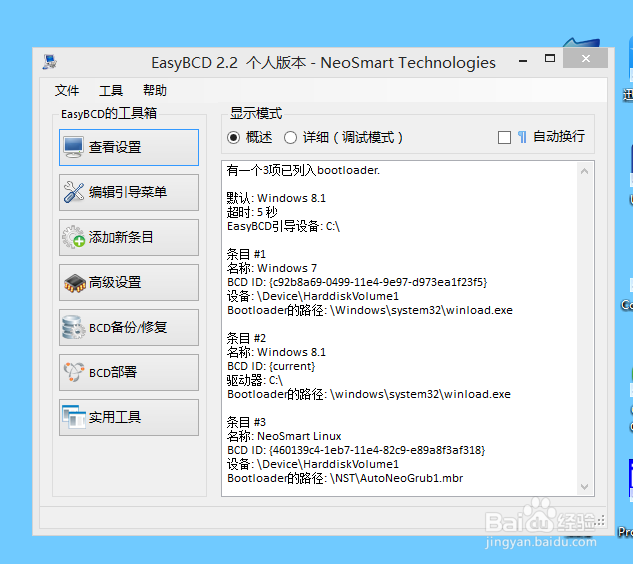Viewport: 633px width, 564px height.
Task: Open 查看设置 view
Action: (x=129, y=147)
